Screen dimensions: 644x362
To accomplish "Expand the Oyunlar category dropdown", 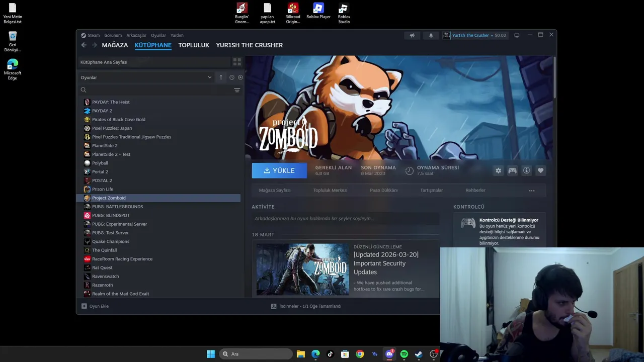I will [146, 77].
